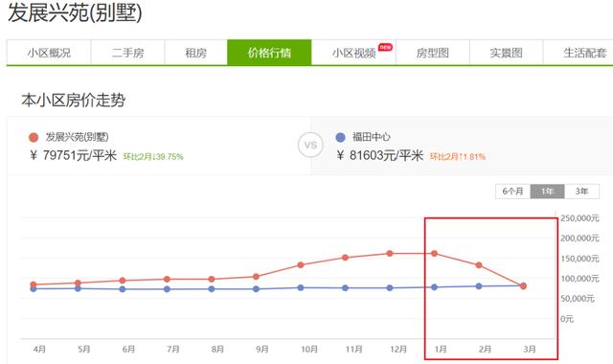613x364 pixels.
Task: Select the 3年 time range
Action: tap(581, 192)
